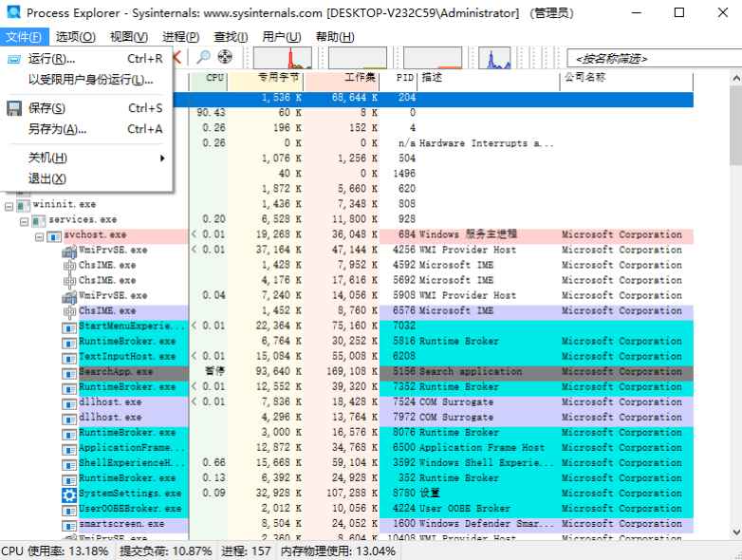This screenshot has width=742, height=560.
Task: Open Shutdown (关机) submenu
Action: (x=86, y=158)
